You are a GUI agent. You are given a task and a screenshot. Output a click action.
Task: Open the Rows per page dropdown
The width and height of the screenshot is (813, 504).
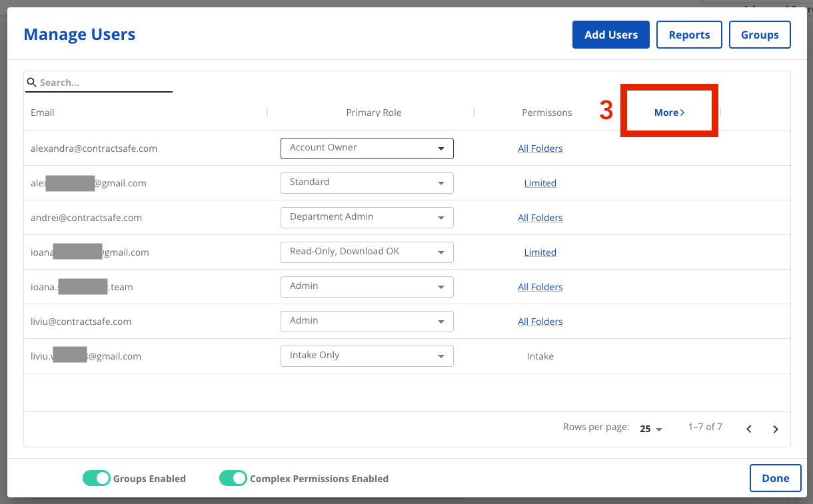tap(650, 429)
